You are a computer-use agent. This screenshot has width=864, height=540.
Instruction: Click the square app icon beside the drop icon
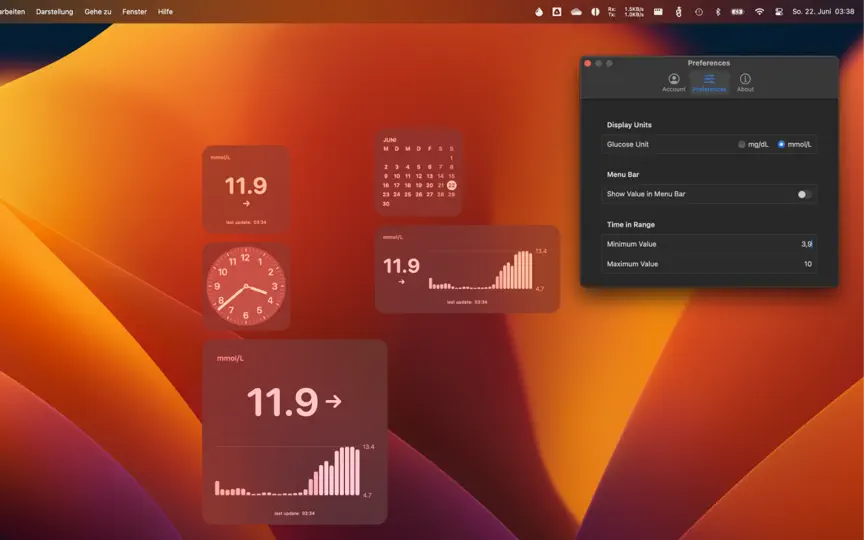point(557,12)
